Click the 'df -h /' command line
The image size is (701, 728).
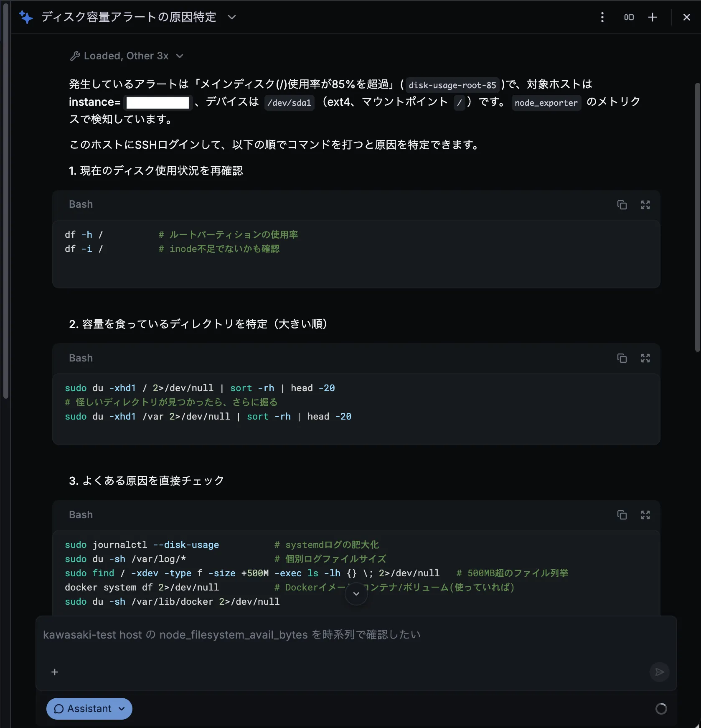[84, 234]
